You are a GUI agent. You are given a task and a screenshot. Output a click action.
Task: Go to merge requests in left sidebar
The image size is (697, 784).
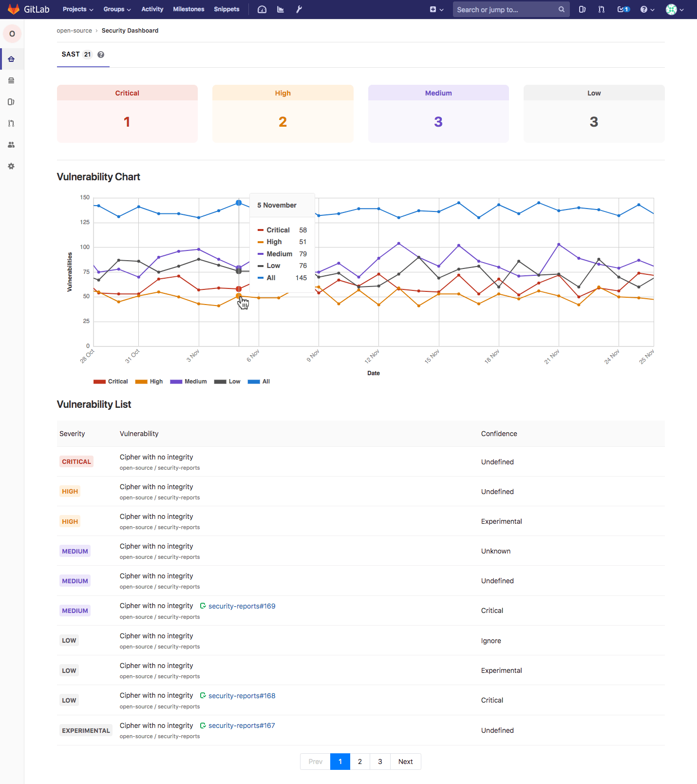[11, 123]
